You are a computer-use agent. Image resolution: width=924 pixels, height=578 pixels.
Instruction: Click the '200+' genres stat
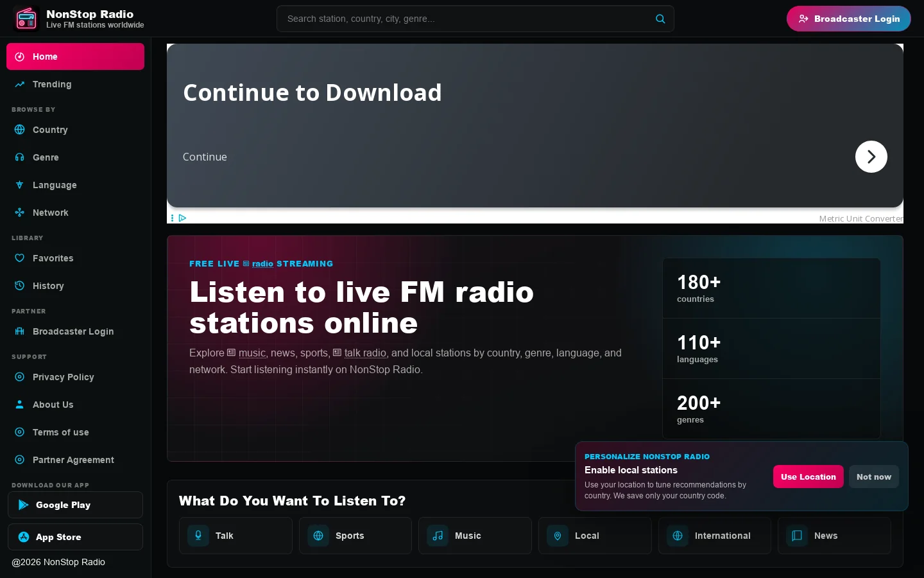771,409
